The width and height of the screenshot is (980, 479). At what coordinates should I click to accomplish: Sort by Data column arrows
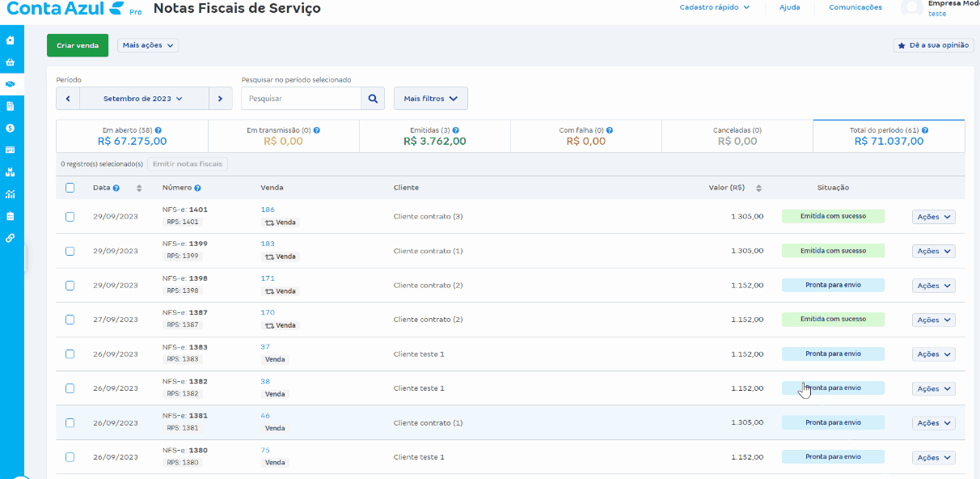[139, 188]
